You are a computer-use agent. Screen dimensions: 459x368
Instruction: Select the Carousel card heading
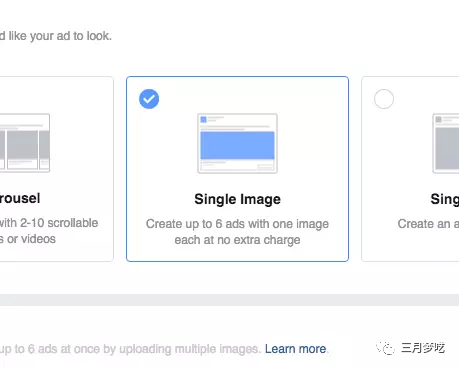[x=20, y=198]
